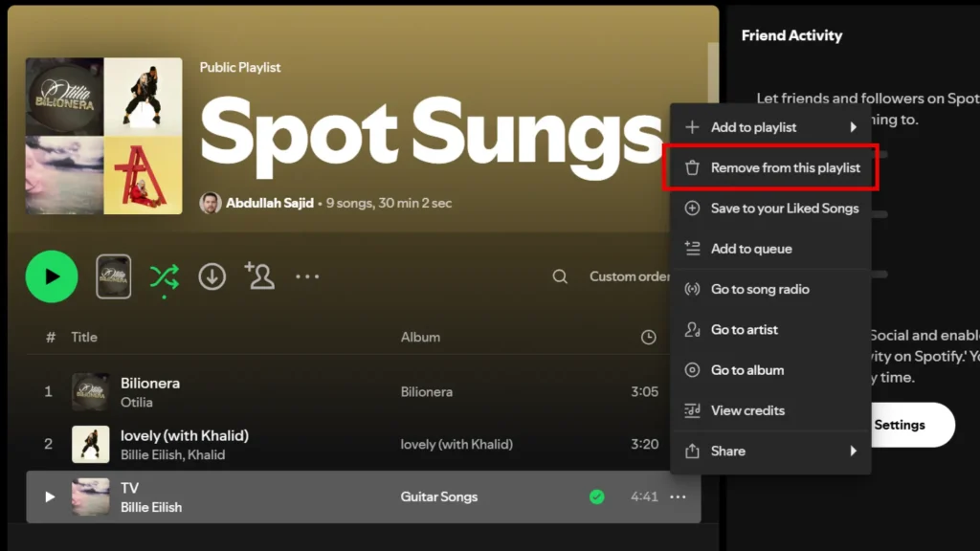Click the invite collaborators person icon
980x551 pixels.
258,275
